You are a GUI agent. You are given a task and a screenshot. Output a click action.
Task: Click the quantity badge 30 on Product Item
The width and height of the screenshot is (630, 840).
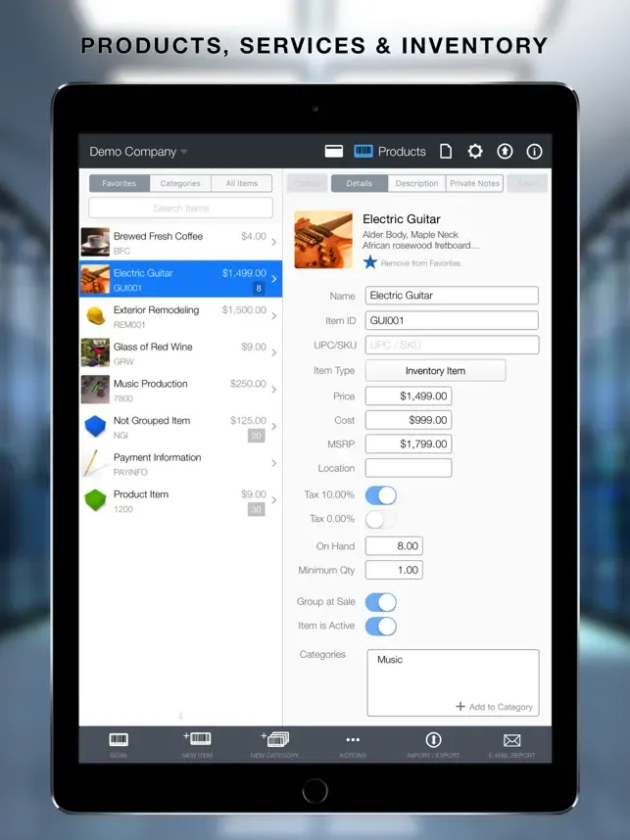pos(257,509)
